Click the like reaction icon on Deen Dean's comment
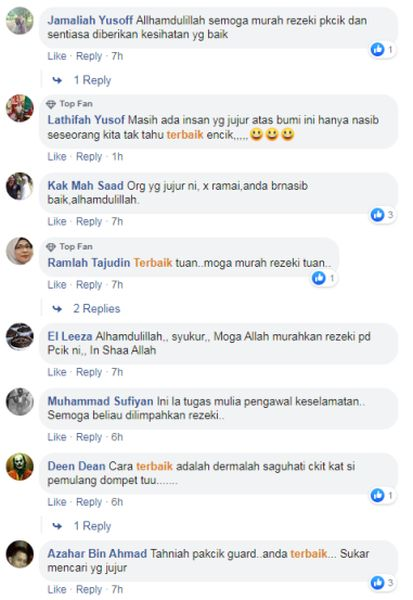The image size is (413, 600). tap(377, 495)
